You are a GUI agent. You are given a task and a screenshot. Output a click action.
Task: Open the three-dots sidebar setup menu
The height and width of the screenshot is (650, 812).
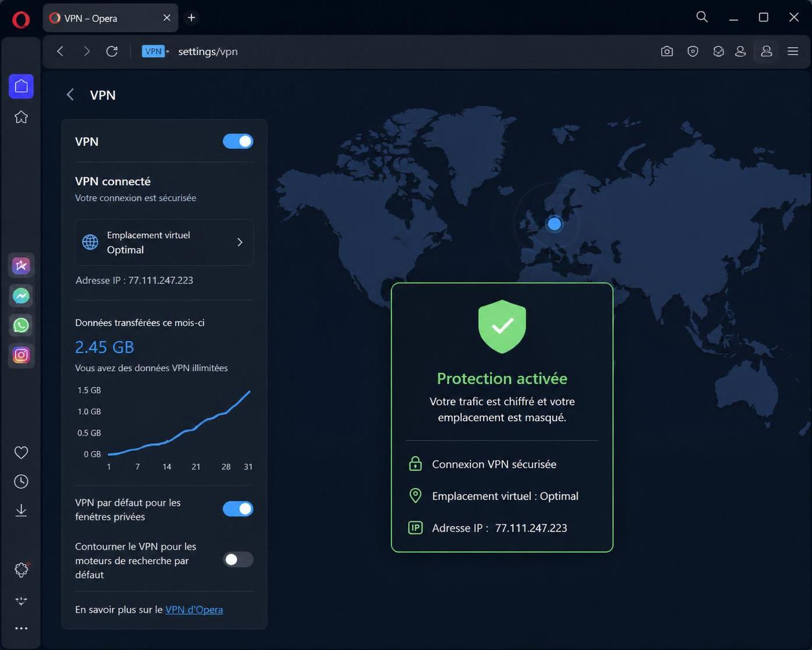click(21, 629)
